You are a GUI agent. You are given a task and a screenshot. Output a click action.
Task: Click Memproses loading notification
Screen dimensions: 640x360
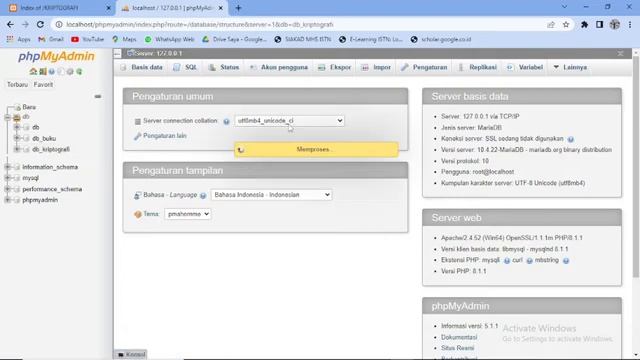(316, 149)
